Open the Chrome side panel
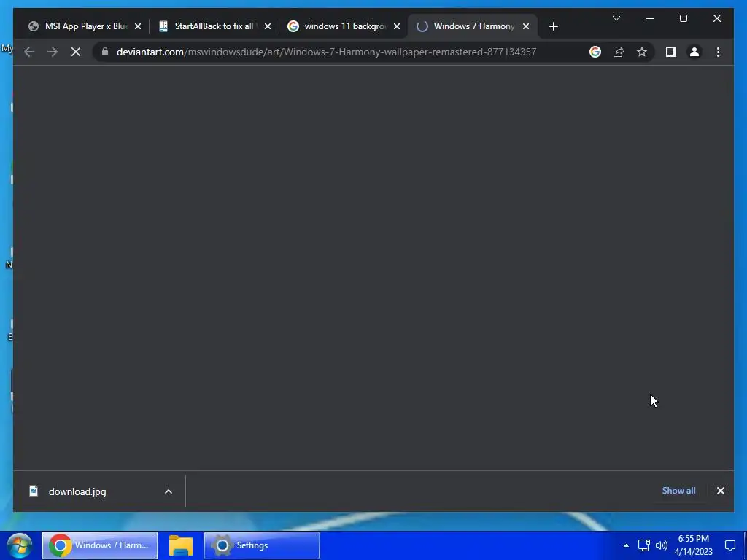 671,52
